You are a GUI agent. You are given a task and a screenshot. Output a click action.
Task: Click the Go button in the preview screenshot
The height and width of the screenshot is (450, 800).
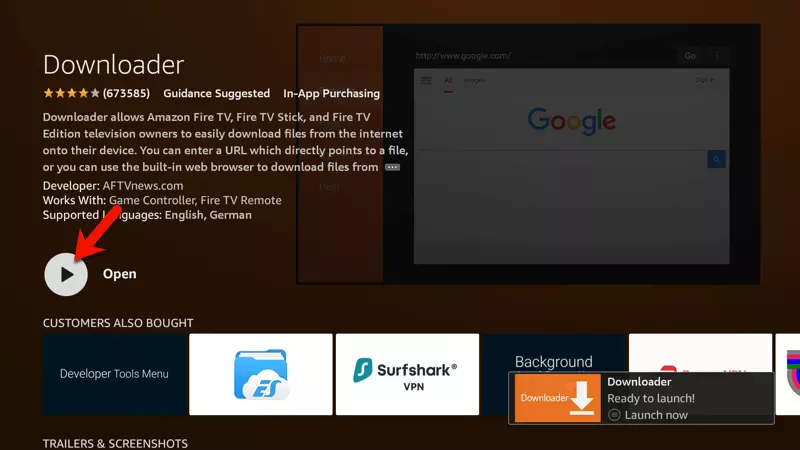tap(690, 56)
